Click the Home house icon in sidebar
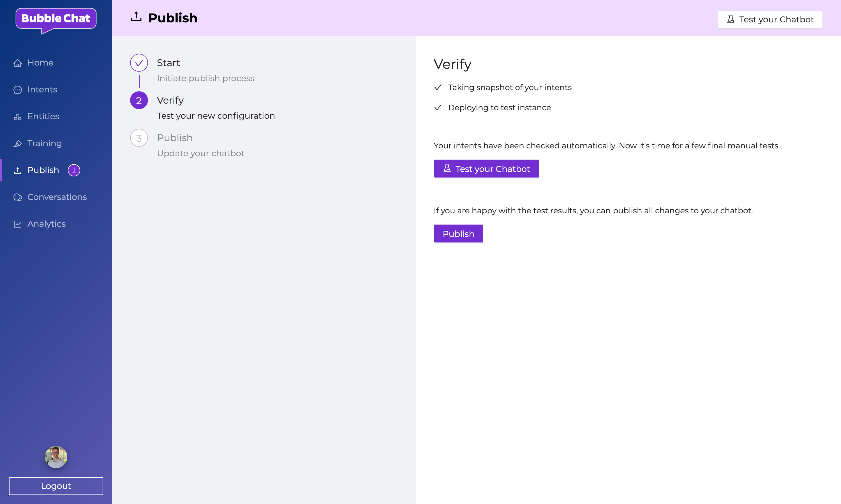Screen dimensions: 841x504 [x=18, y=63]
